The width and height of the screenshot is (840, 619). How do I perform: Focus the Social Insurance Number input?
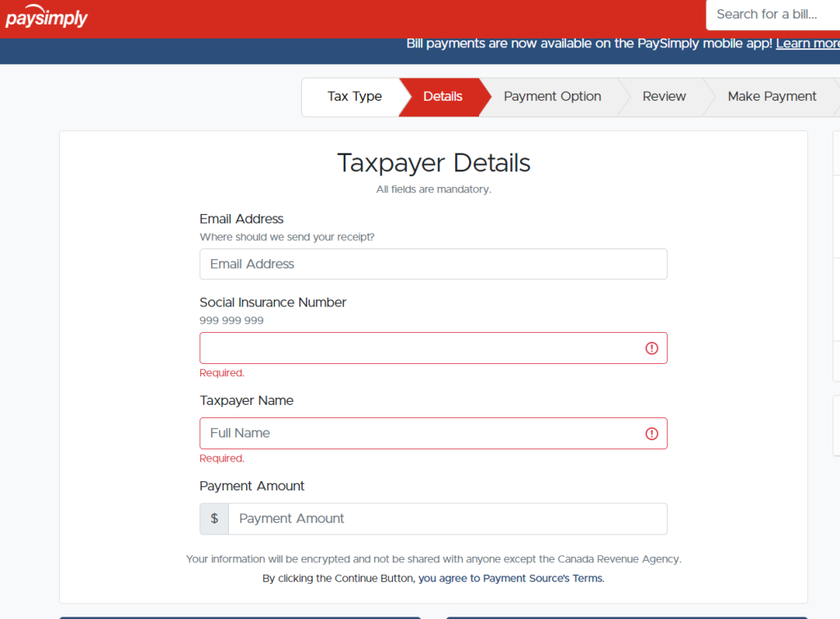click(x=418, y=348)
